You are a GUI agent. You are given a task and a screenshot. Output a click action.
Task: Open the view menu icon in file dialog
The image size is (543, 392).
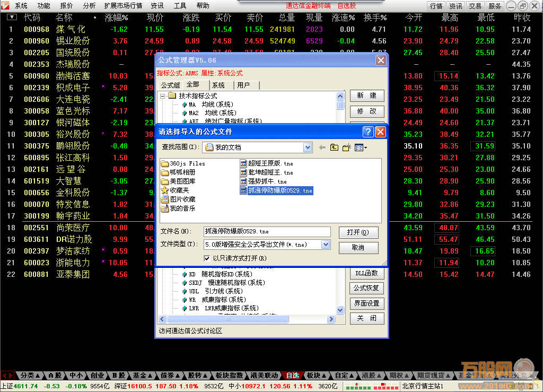tap(361, 147)
